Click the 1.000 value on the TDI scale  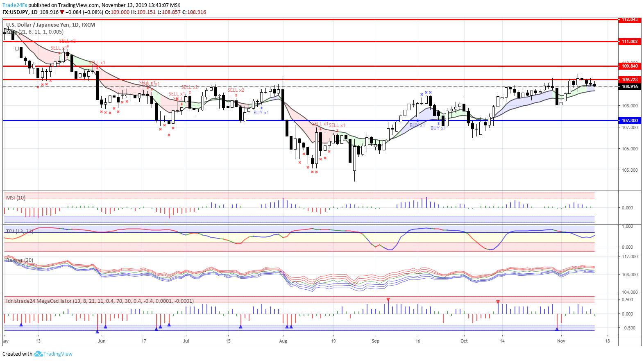click(x=627, y=226)
